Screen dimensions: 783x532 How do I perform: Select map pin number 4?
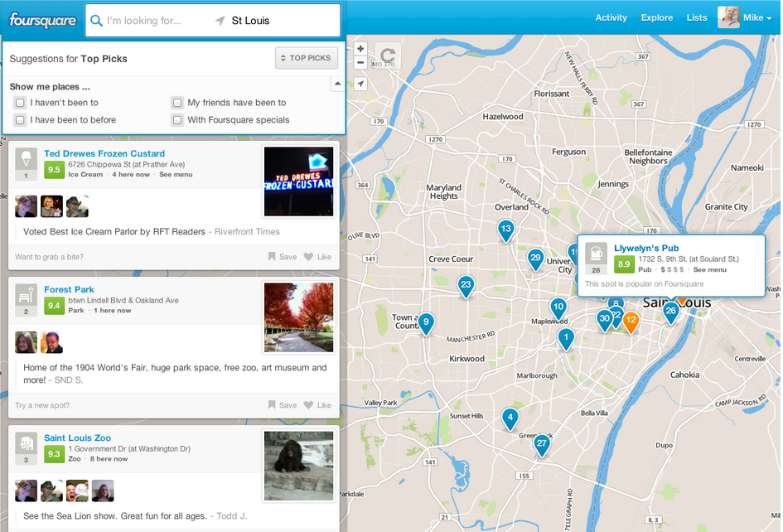tap(510, 418)
